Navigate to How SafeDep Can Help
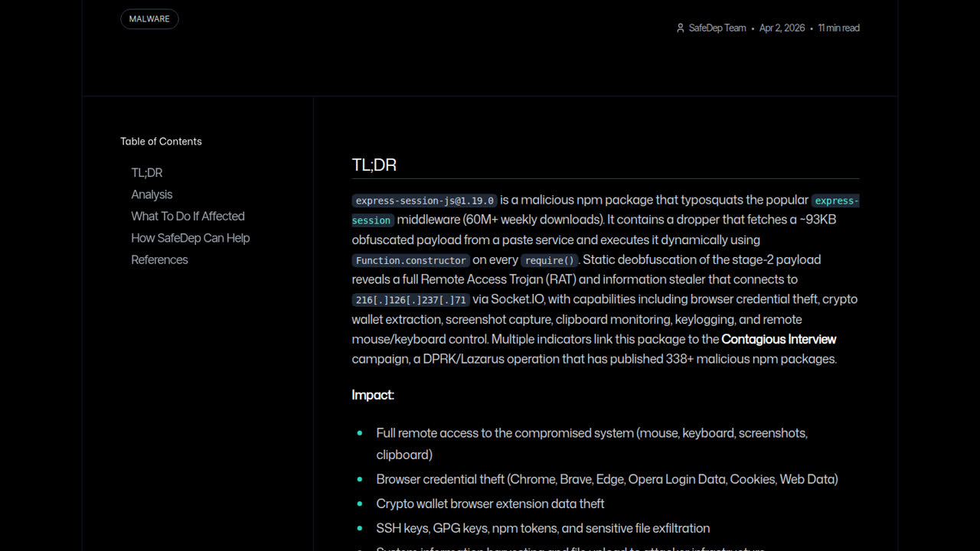Image resolution: width=980 pixels, height=551 pixels. [x=191, y=238]
